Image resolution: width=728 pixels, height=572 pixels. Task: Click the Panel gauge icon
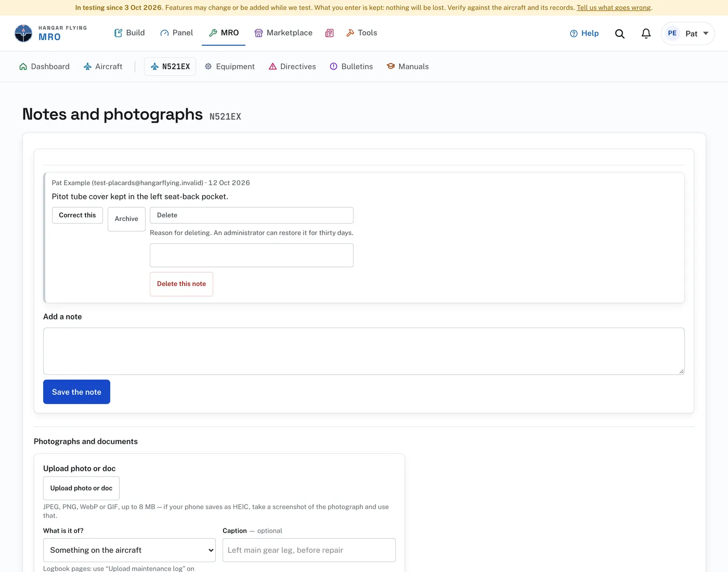(164, 33)
